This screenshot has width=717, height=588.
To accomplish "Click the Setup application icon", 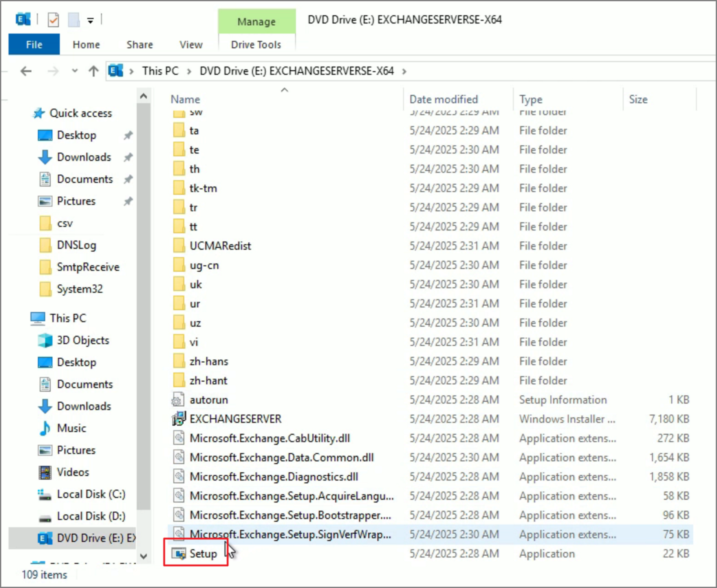I will [179, 554].
